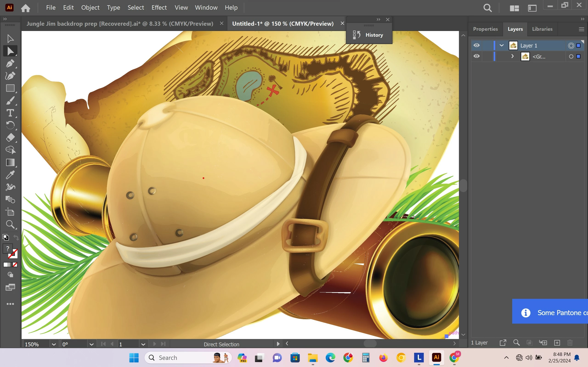Image resolution: width=588 pixels, height=367 pixels.
Task: Select the Pen tool
Action: click(x=10, y=64)
